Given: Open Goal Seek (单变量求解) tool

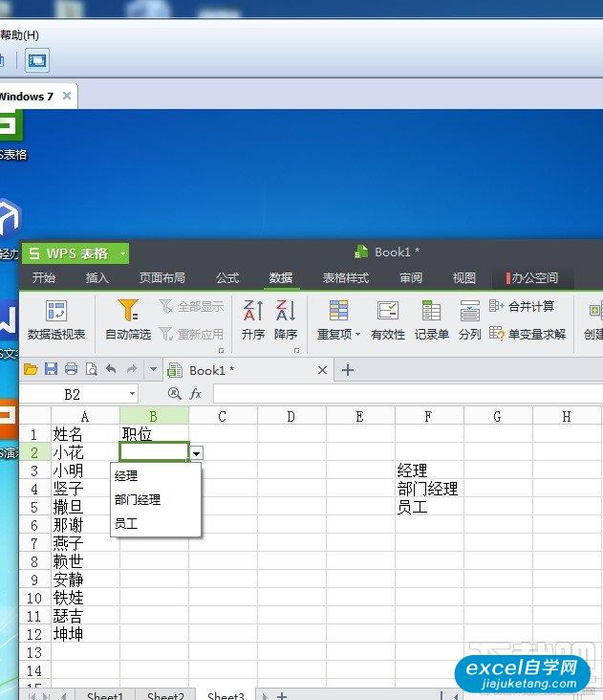Looking at the screenshot, I should [x=528, y=334].
